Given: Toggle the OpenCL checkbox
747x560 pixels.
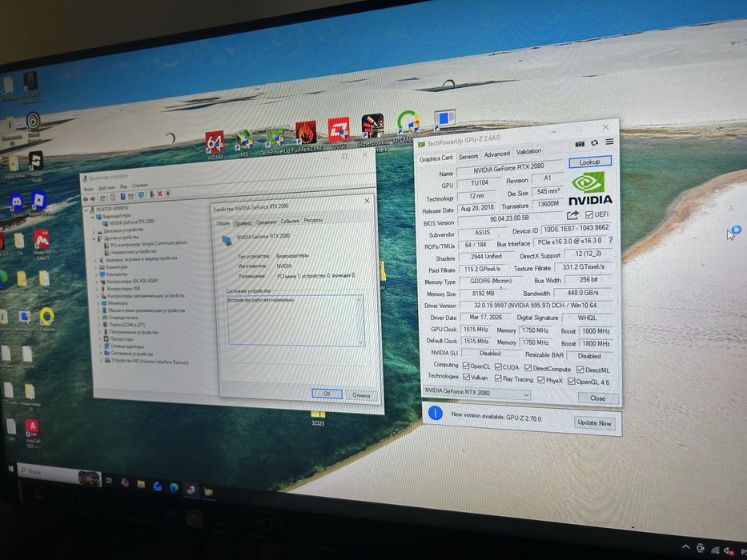Looking at the screenshot, I should (x=466, y=366).
